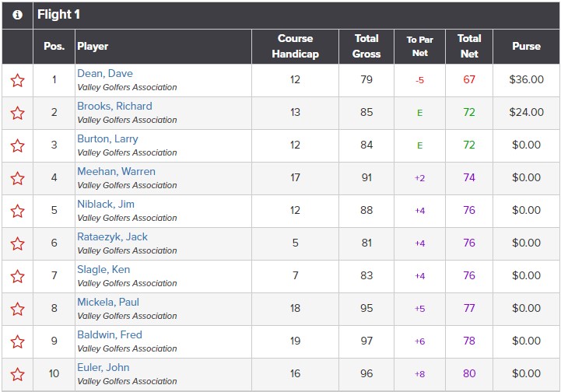This screenshot has height=392, width=561.
Task: View Burton, Larry's scorecard link
Action: click(x=107, y=138)
